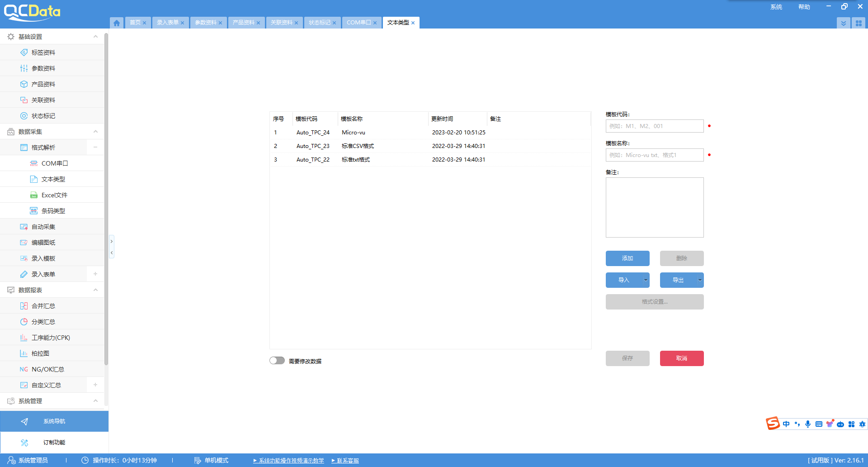Screen dimensions: 868x467
Task: Open the 导出 button dropdown arrow
Action: coord(700,280)
